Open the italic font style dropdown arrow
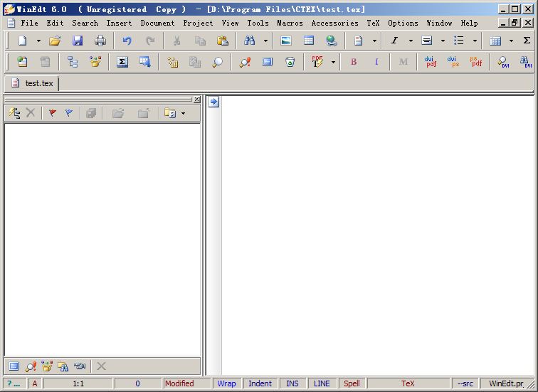This screenshot has width=538, height=392. point(411,41)
